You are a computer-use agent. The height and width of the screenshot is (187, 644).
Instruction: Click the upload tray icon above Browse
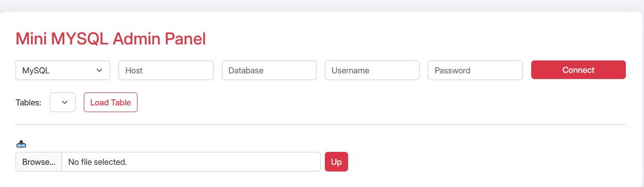click(x=21, y=144)
